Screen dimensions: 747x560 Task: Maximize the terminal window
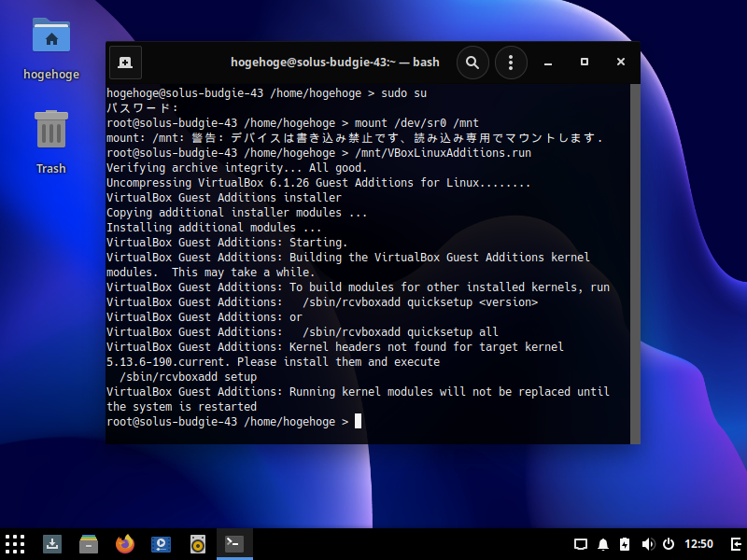pos(585,62)
